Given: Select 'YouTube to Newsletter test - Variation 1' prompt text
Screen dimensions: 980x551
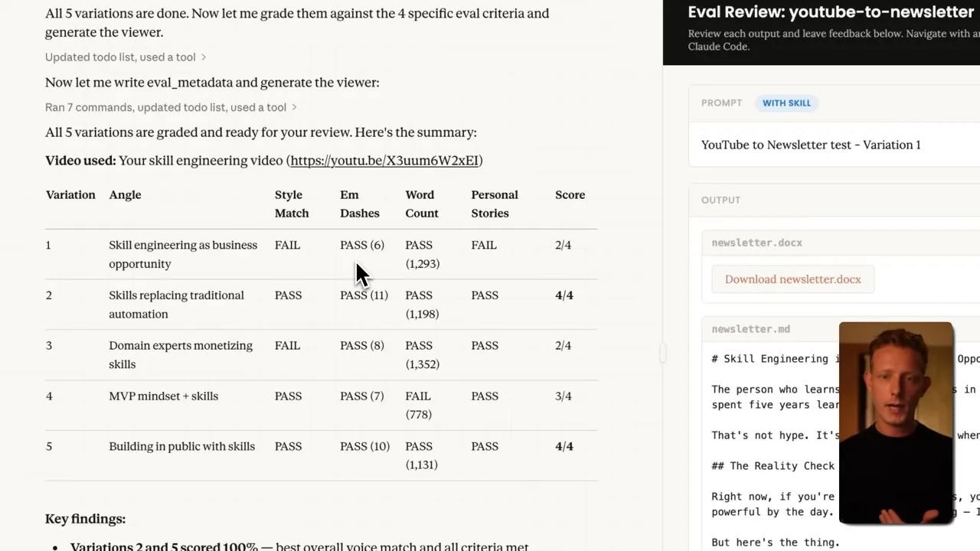Looking at the screenshot, I should click(x=811, y=145).
